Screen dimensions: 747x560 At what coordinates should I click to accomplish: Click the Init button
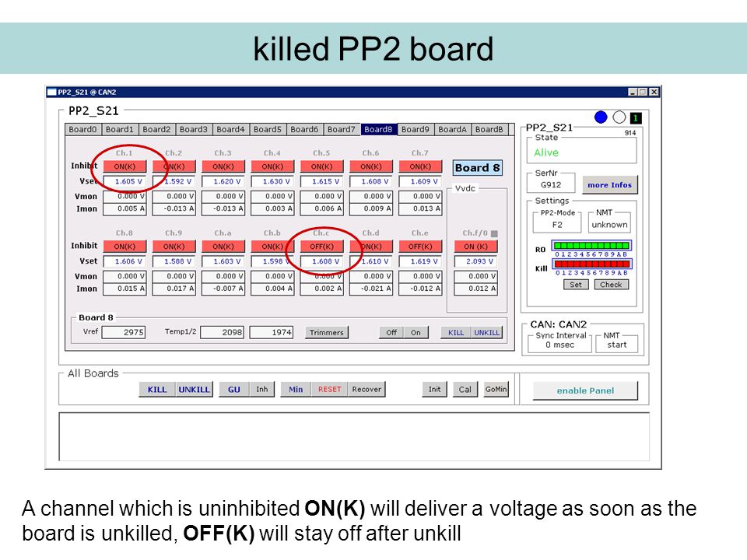tap(434, 390)
